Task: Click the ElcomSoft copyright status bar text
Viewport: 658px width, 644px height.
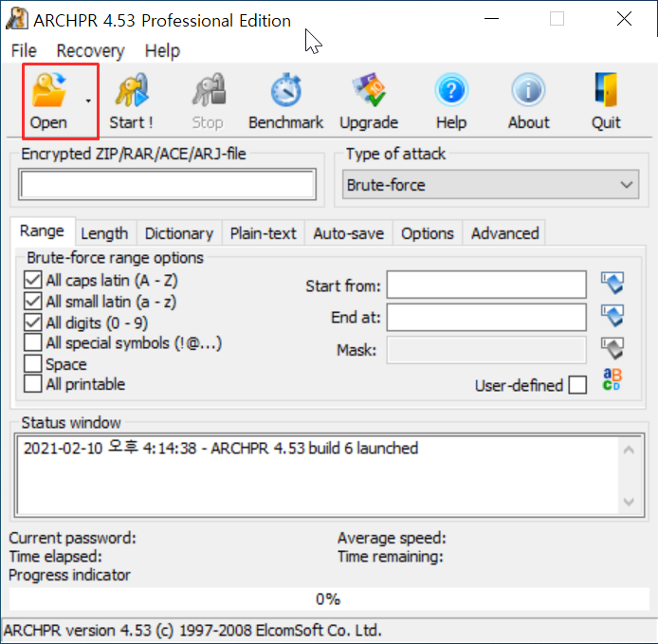Action: [192, 630]
